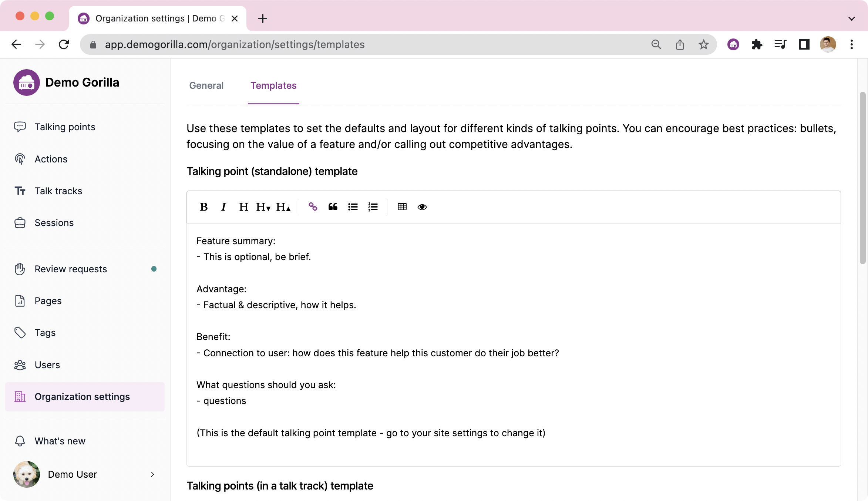Toggle bold formatting in editor toolbar
The width and height of the screenshot is (868, 501).
[x=203, y=207]
